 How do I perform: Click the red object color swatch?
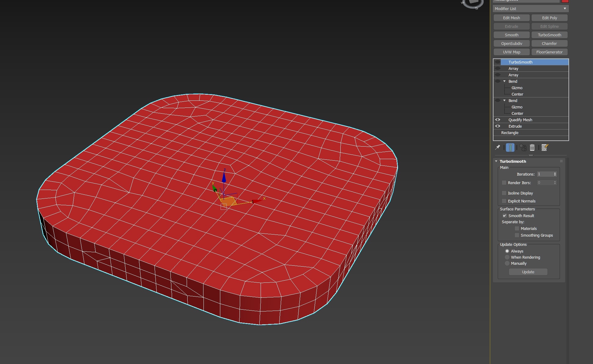click(x=565, y=1)
